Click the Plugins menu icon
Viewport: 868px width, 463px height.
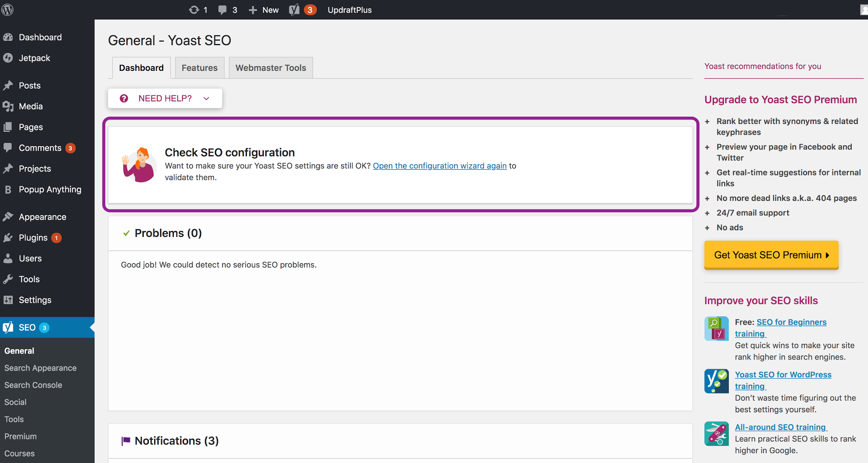coord(9,237)
